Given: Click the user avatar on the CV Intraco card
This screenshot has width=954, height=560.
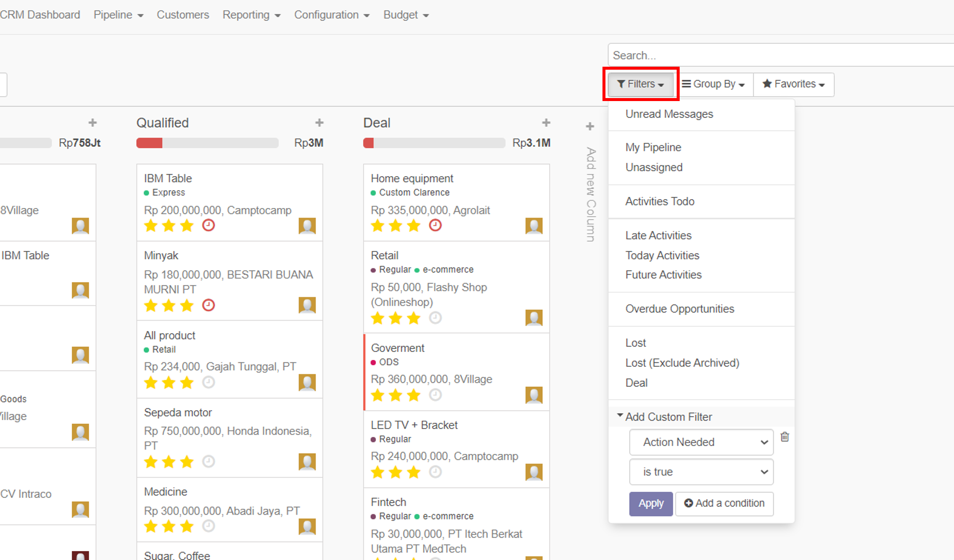Looking at the screenshot, I should (80, 510).
